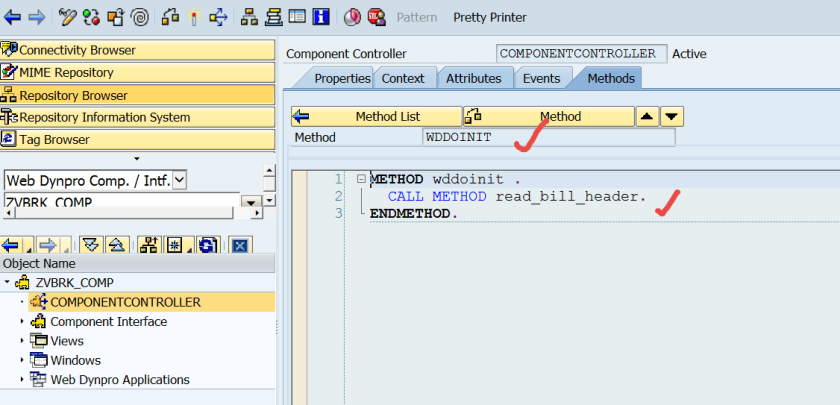Open Repository Information System
This screenshot has width=840, height=405.
(138, 117)
